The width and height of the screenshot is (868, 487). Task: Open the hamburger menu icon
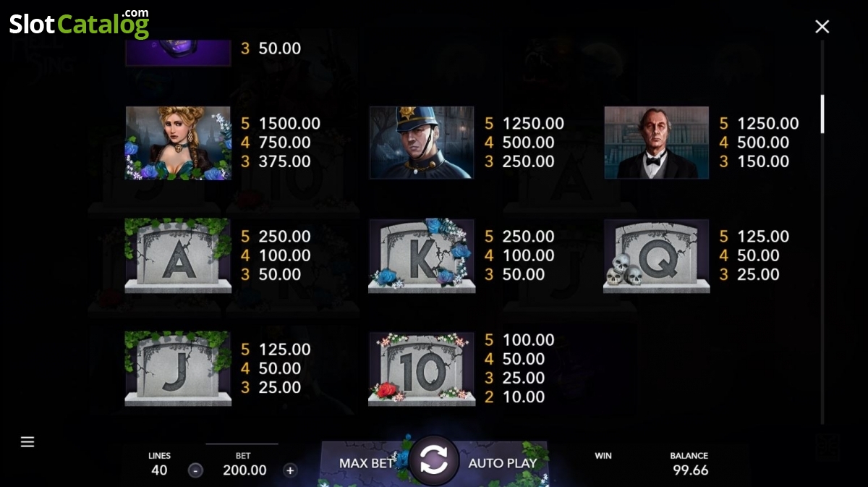point(27,441)
